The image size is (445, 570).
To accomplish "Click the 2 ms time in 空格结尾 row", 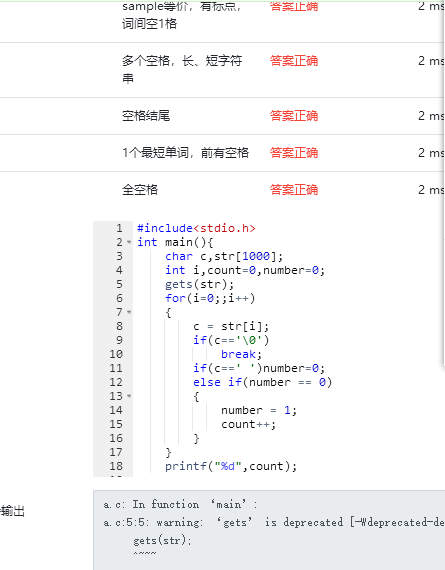I will coord(431,116).
